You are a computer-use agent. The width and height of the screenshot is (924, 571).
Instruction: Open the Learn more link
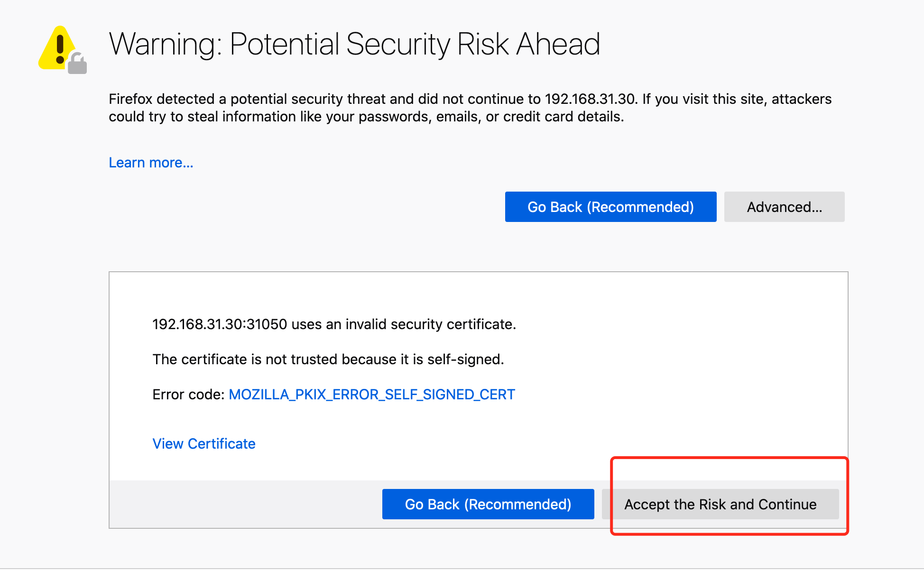tap(151, 163)
